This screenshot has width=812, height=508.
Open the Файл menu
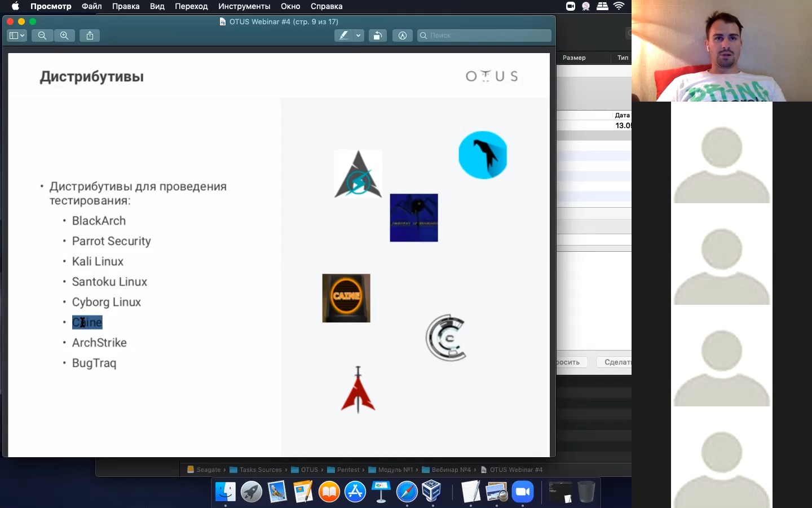[x=92, y=6]
